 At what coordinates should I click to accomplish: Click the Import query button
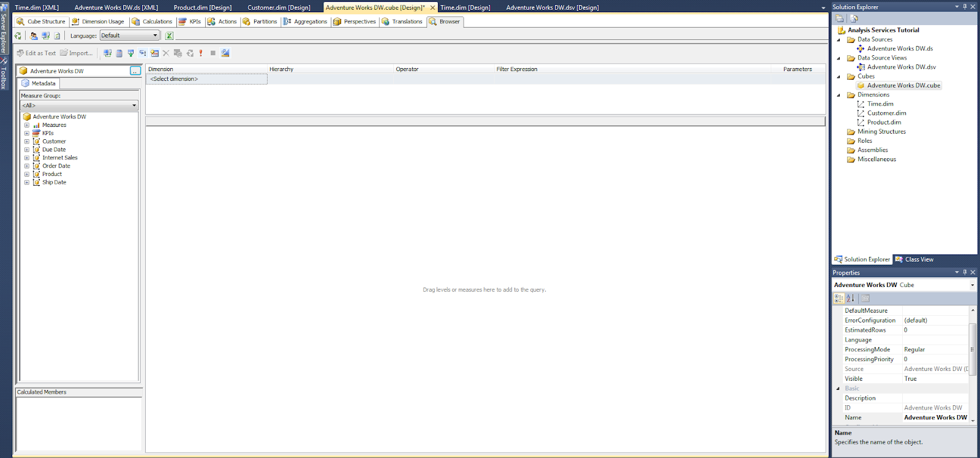coord(77,53)
